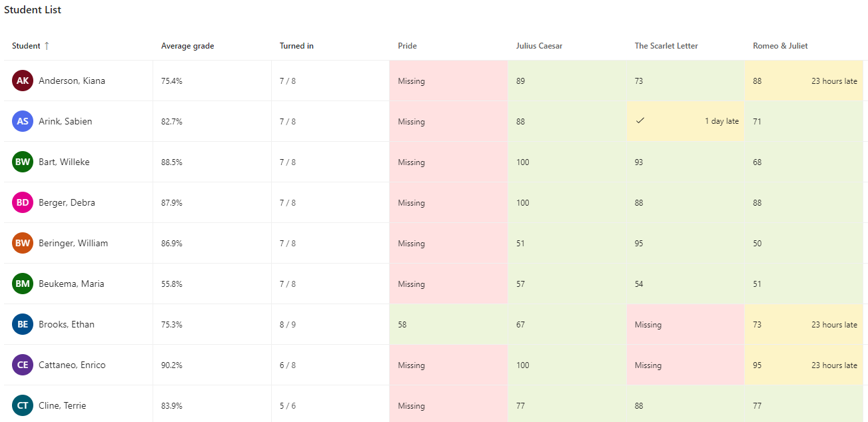This screenshot has width=868, height=422.
Task: Click the checkmark in Arink's late submission
Action: click(x=641, y=120)
